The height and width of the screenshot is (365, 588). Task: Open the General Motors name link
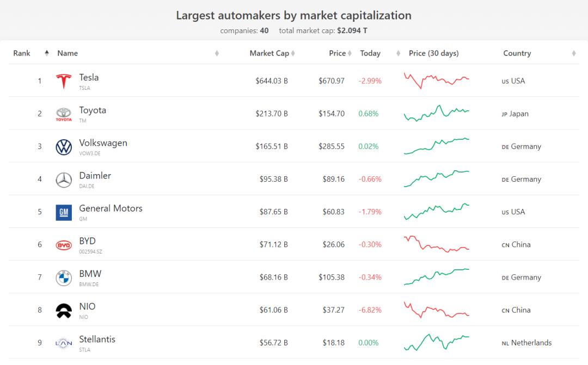click(x=111, y=208)
